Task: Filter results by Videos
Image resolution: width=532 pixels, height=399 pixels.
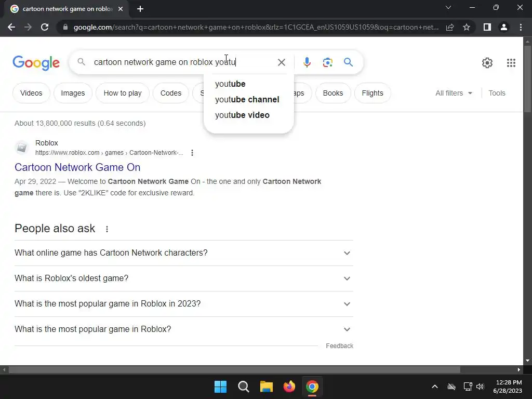Action: point(31,93)
